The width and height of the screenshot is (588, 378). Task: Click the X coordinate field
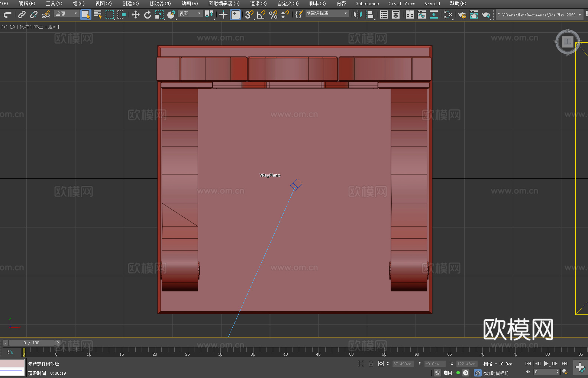(403, 364)
